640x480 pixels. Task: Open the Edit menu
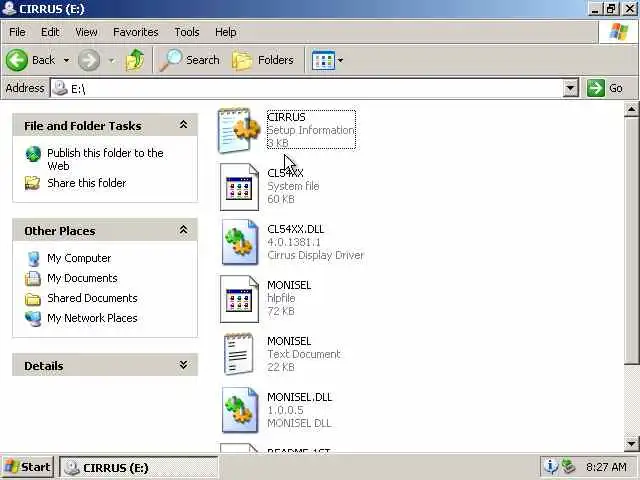pyautogui.click(x=50, y=32)
